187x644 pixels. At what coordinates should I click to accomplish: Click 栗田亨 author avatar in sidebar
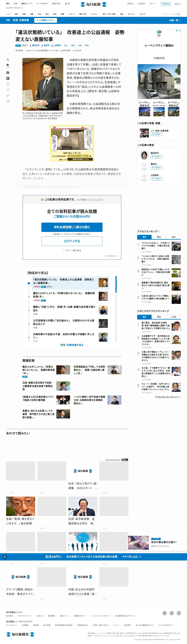pyautogui.click(x=144, y=166)
